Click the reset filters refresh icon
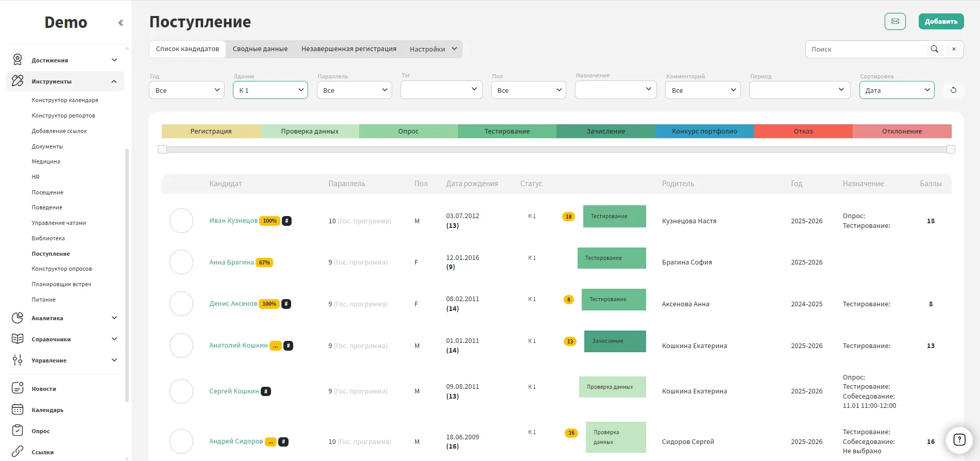 coord(953,90)
